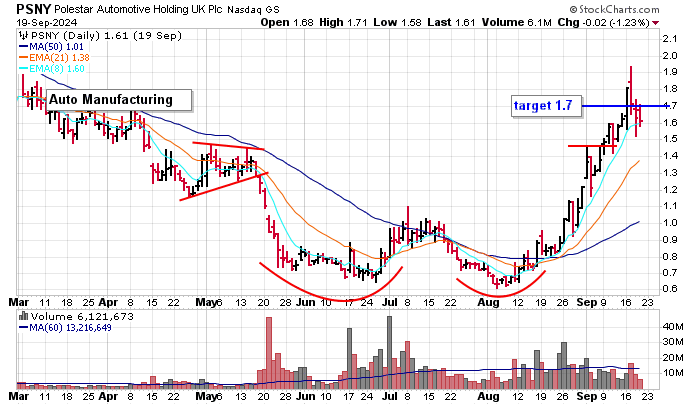Screen dimensions: 700x405
Task: Click the Chg -0.02 (-1.23%) value
Action: [x=604, y=22]
